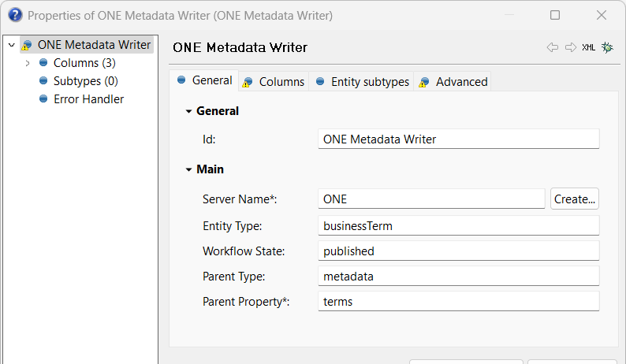This screenshot has width=626, height=364.
Task: Select Error Handler in the tree
Action: click(88, 99)
